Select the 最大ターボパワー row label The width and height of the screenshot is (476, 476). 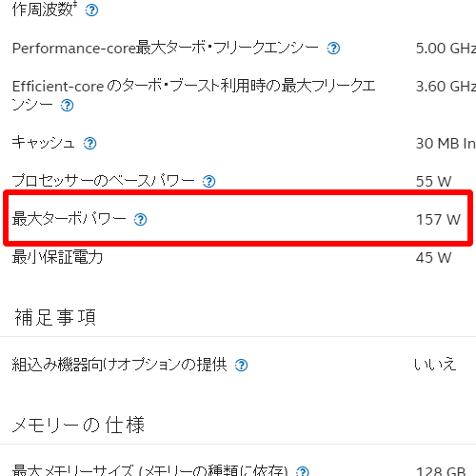(69, 219)
